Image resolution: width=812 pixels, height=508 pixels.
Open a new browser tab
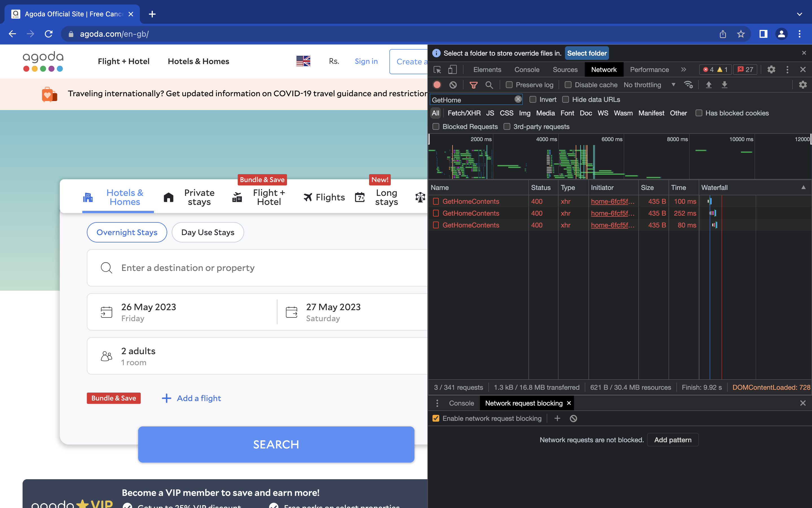[x=152, y=14]
